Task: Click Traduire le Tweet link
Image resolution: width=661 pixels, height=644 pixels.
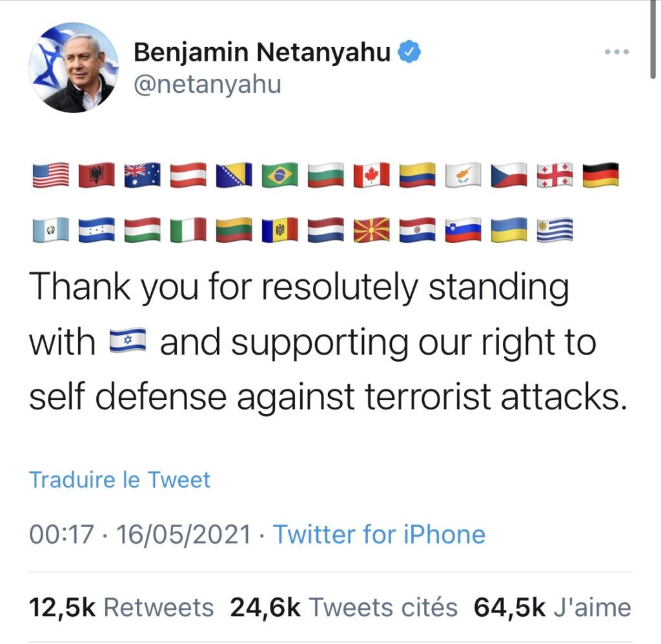Action: [x=119, y=480]
